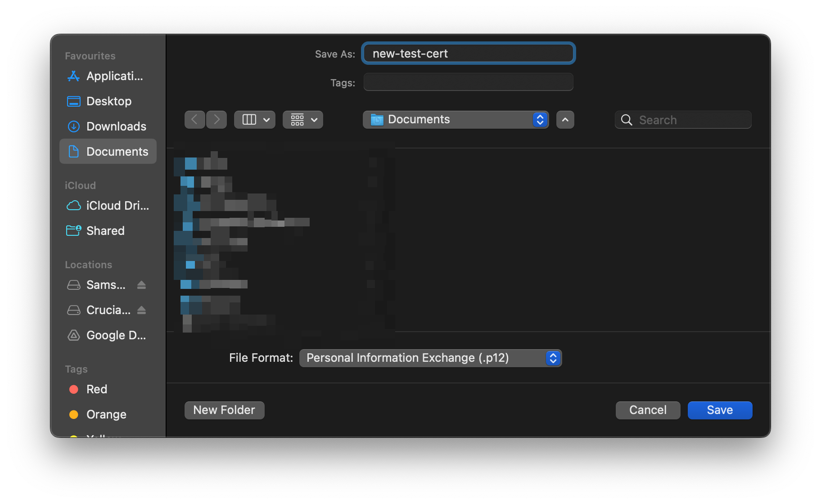
Task: Create a New Folder
Action: pos(224,410)
